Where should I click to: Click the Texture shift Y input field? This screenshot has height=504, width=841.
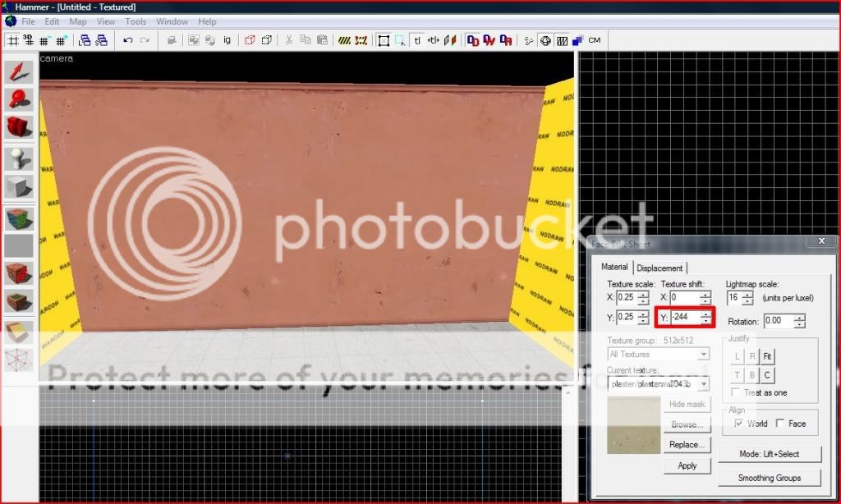[685, 318]
